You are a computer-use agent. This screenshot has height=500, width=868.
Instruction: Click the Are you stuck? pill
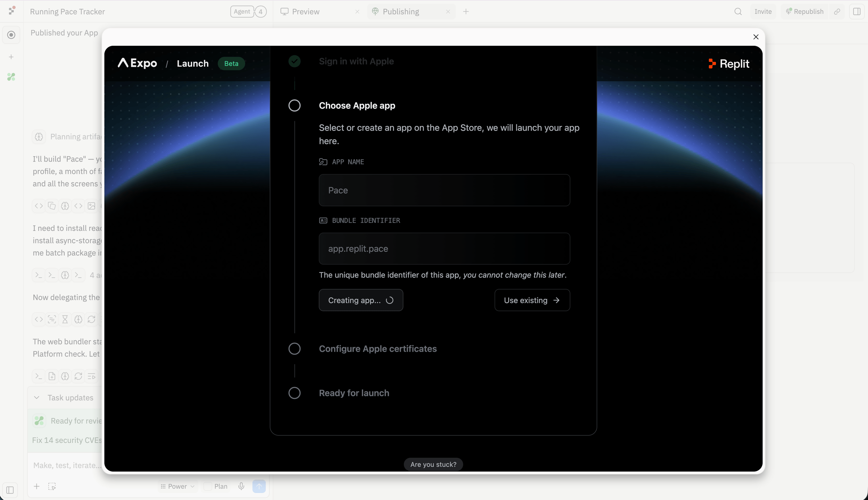pyautogui.click(x=433, y=464)
